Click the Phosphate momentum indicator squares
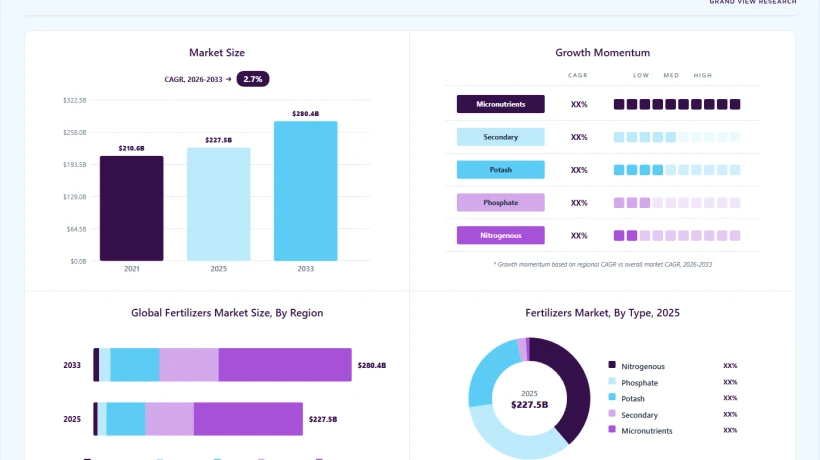Viewport: 820px width, 460px height. (677, 203)
